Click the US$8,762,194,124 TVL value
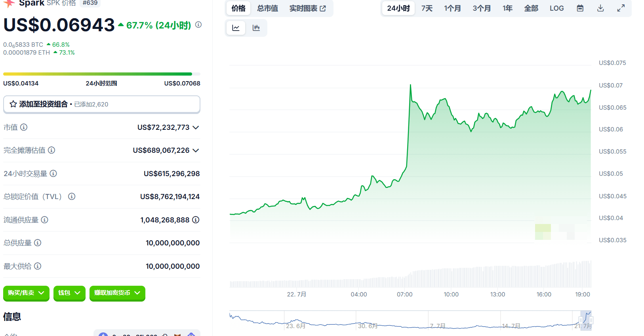 tap(170, 197)
